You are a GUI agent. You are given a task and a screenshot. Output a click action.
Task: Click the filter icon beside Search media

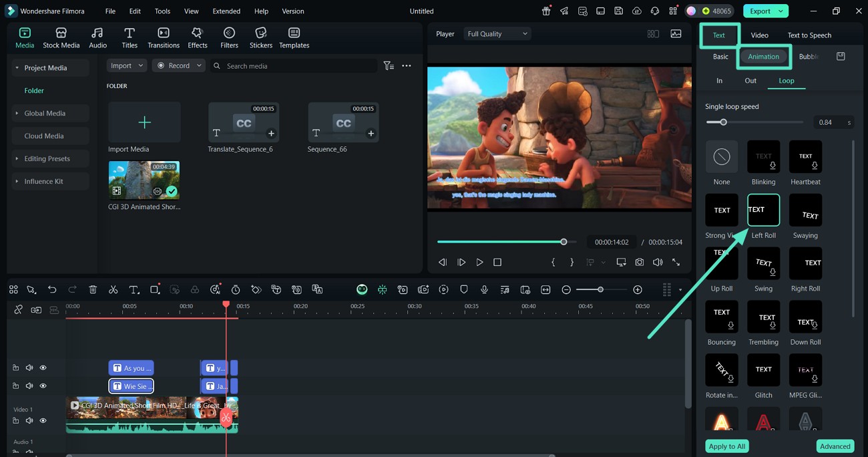389,65
